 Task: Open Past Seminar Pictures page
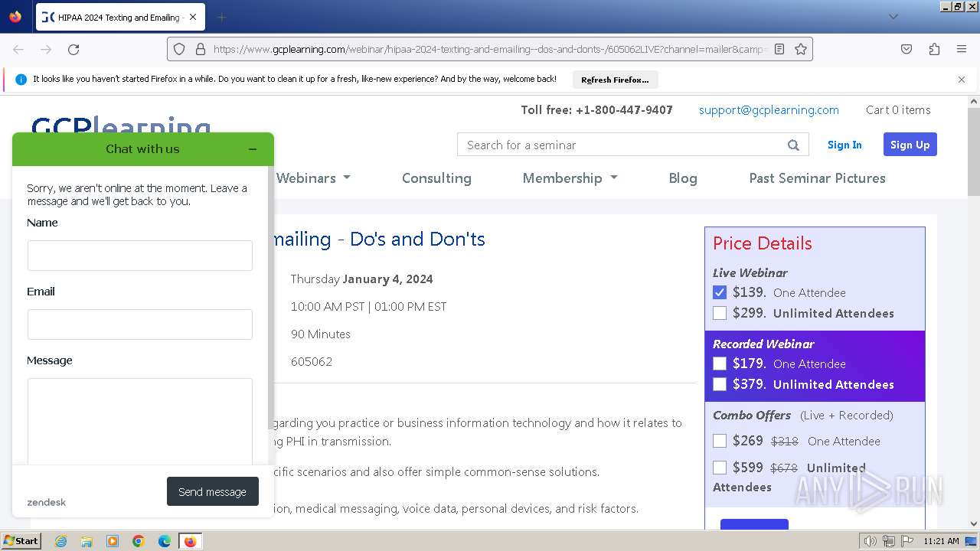817,178
